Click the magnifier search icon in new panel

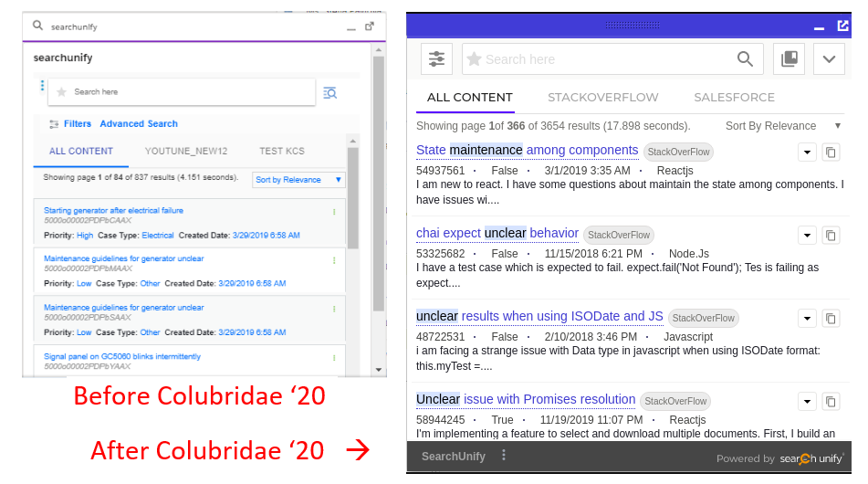[x=745, y=58]
